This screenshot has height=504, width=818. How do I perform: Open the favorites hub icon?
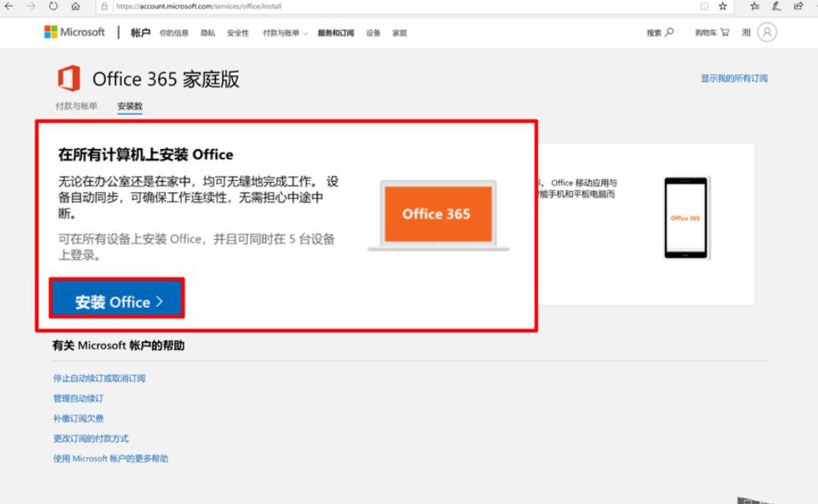[754, 6]
